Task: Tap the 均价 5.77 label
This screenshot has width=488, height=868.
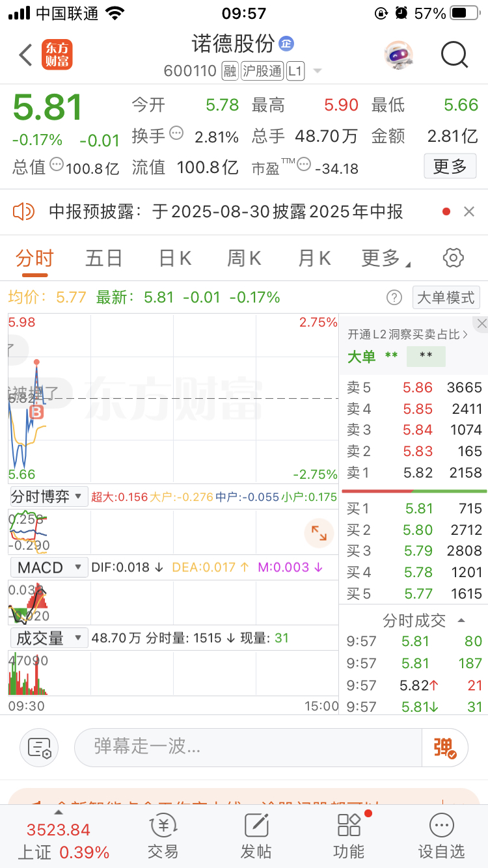Action: coord(47,298)
